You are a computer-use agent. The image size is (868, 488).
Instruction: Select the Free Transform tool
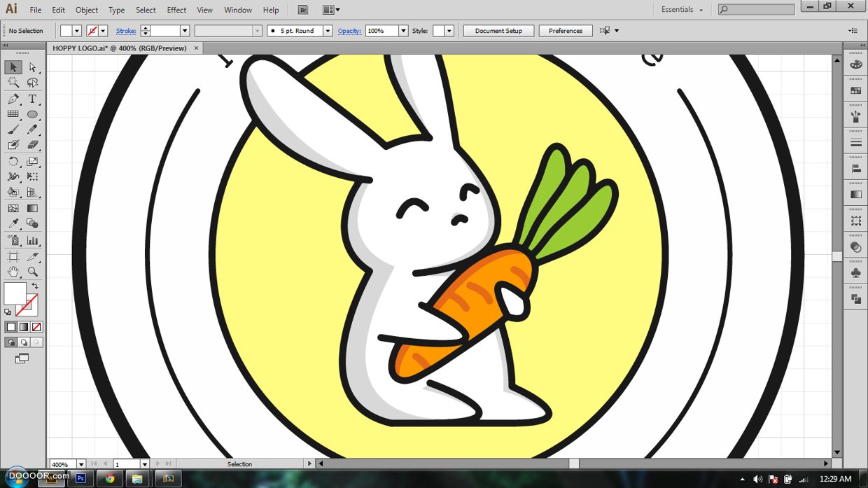[32, 176]
